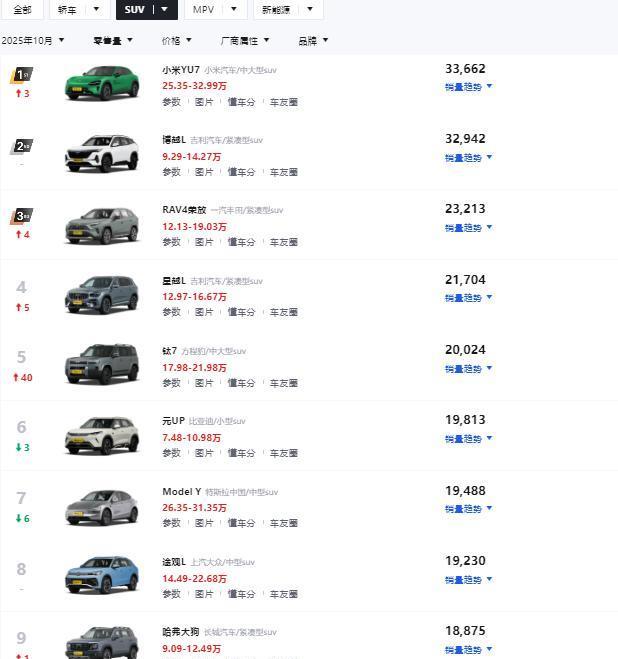The height and width of the screenshot is (659, 618).
Task: Click the arrow beside the SUV tab
Action: 165,10
